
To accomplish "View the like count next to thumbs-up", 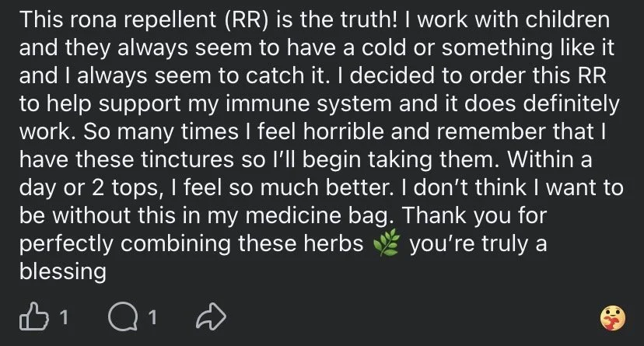I will pos(63,317).
